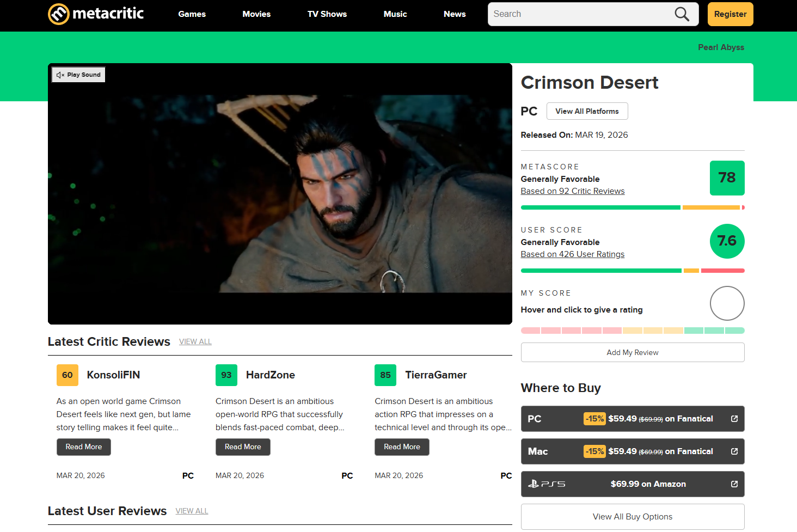Click the Pearl Abyss publisher link

721,47
